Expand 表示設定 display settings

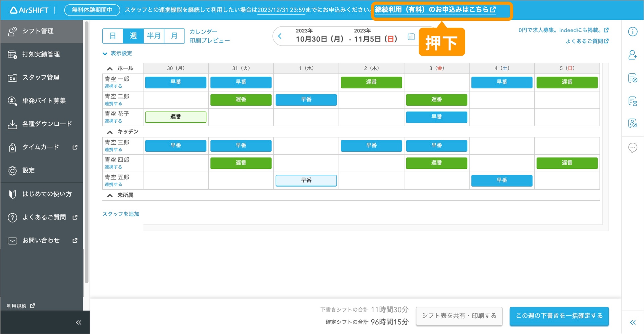117,54
